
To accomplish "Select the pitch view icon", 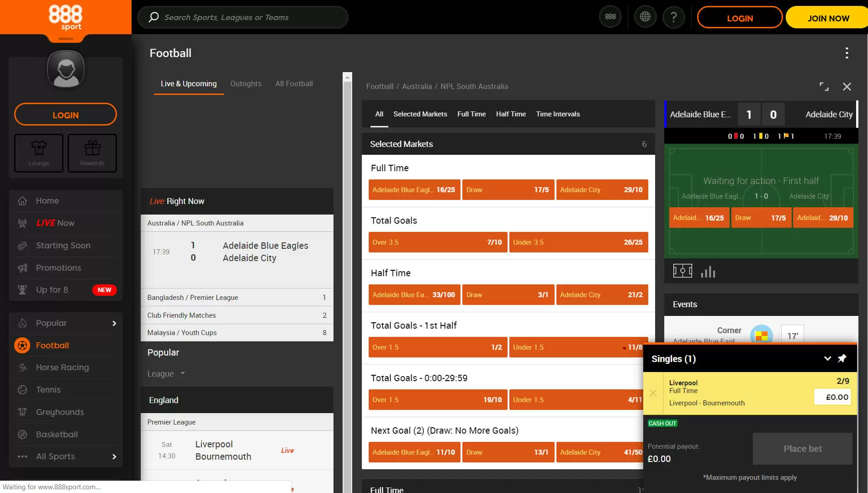I will (x=683, y=271).
